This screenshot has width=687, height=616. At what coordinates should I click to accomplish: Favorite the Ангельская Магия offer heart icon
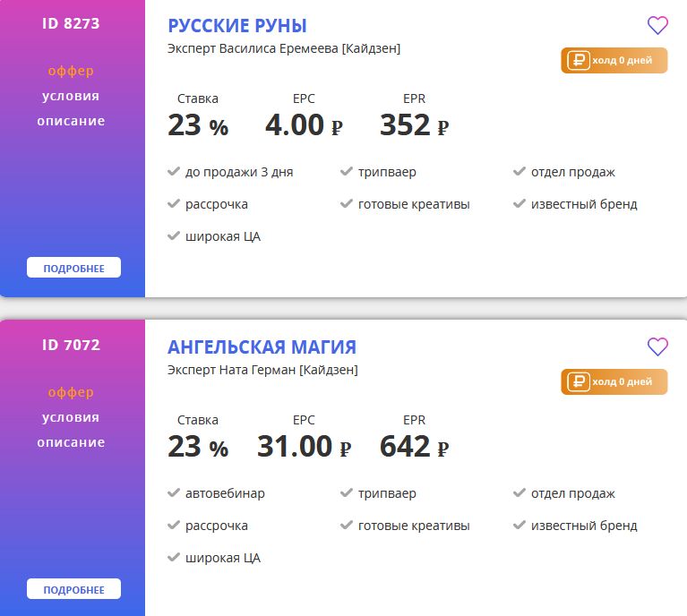click(x=657, y=347)
